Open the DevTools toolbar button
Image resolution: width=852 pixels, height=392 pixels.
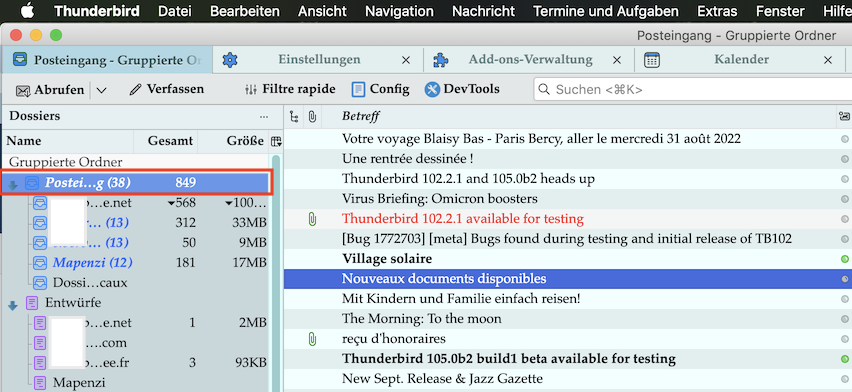tap(461, 89)
